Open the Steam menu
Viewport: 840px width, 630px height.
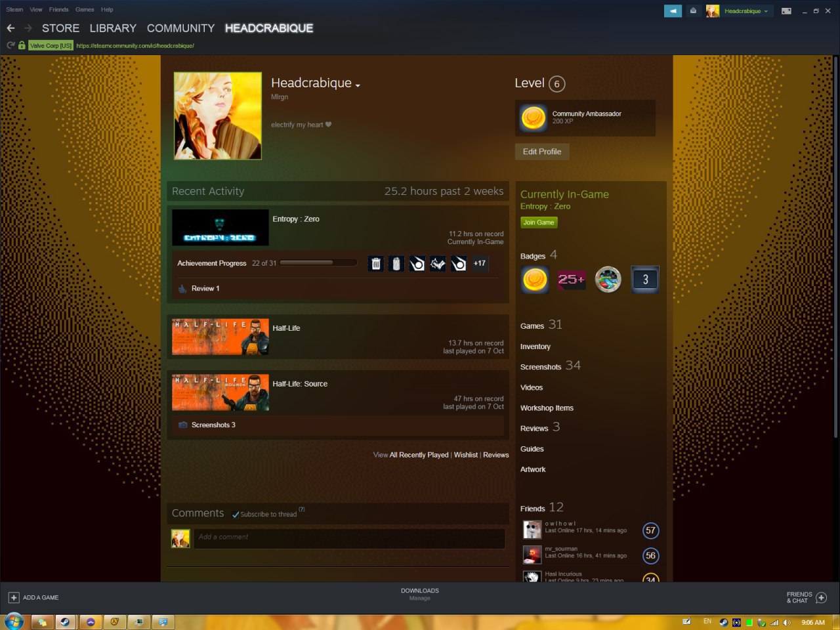point(14,10)
